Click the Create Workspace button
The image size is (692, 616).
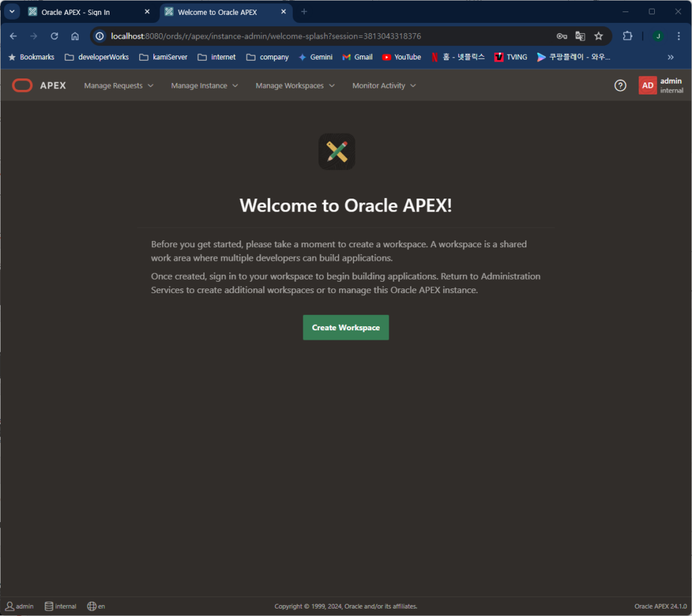[x=345, y=328]
